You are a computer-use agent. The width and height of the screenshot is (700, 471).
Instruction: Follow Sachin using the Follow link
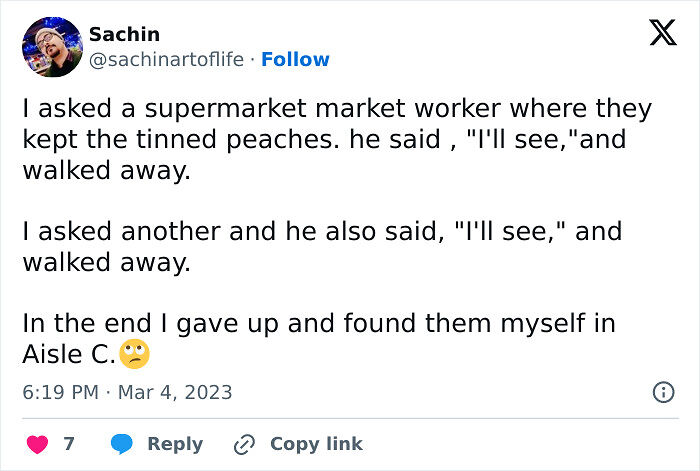(x=295, y=60)
